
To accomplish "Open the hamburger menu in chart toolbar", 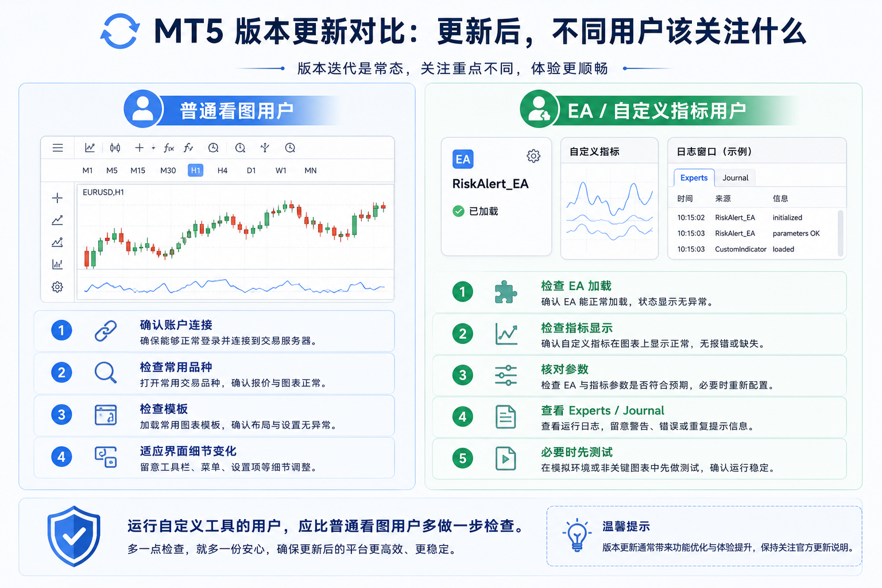I will click(x=57, y=148).
